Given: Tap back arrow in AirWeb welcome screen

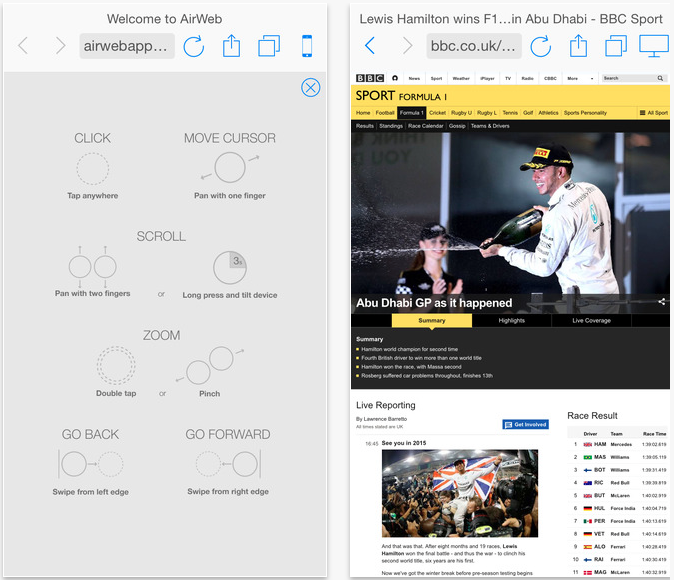Looking at the screenshot, I should coord(23,46).
